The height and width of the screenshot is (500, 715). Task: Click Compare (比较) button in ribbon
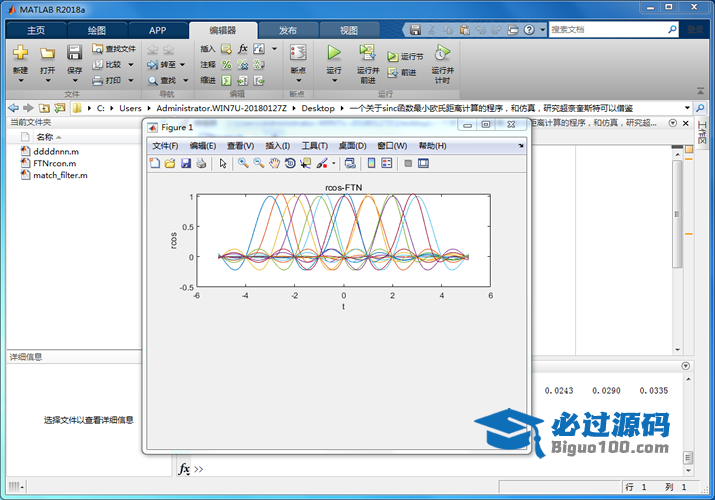(113, 64)
